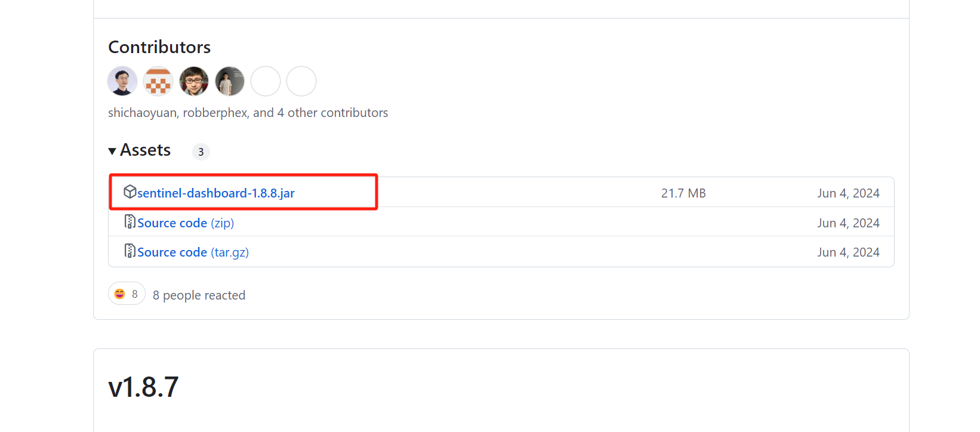Open the fourth contributor avatar
Image resolution: width=980 pixels, height=432 pixels.
tap(230, 81)
